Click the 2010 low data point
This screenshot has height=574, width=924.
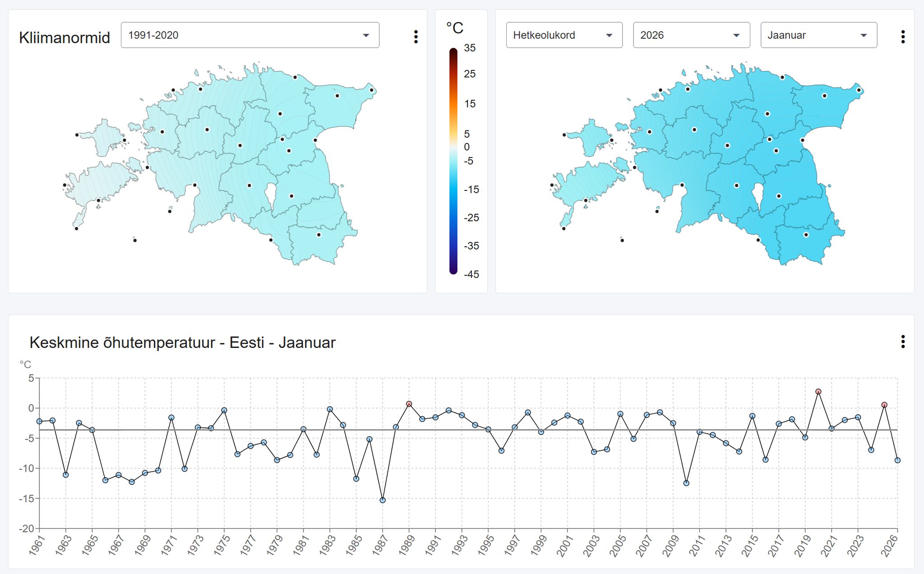point(686,483)
